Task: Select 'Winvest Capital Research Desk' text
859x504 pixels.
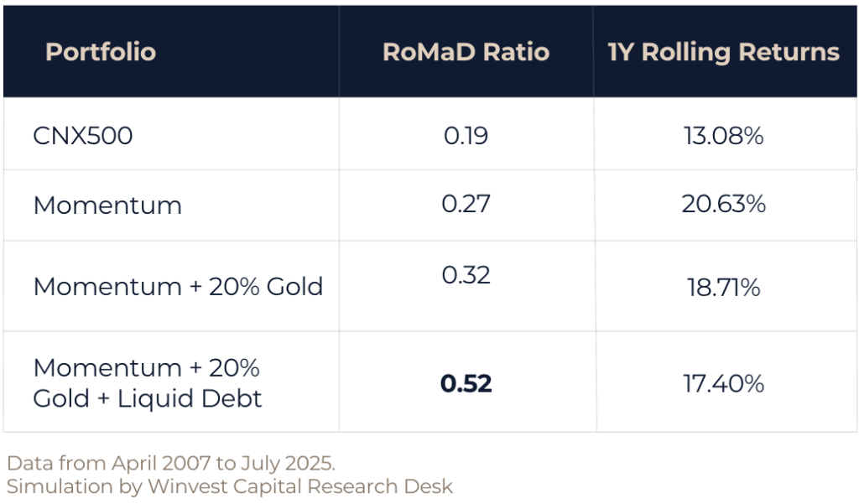Action: [x=298, y=486]
